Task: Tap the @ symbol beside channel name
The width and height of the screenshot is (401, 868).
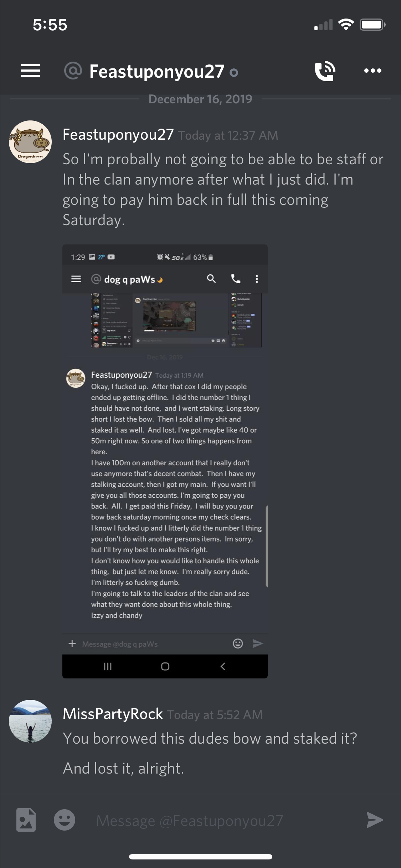Action: (73, 71)
